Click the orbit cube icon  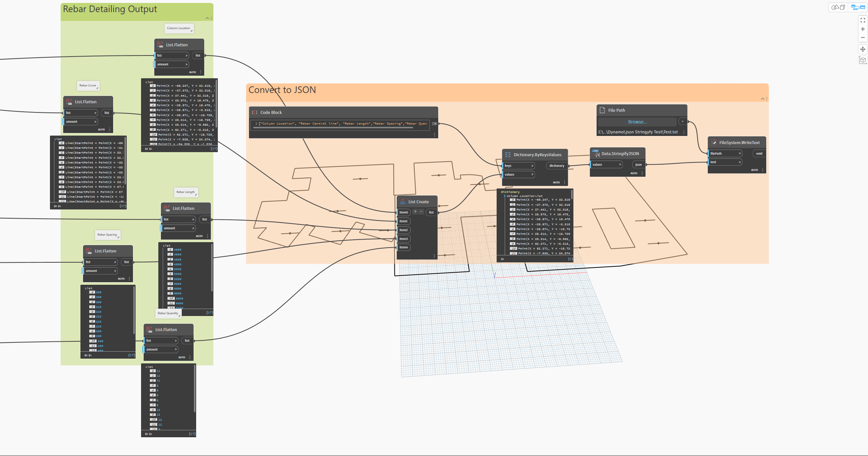tap(862, 60)
